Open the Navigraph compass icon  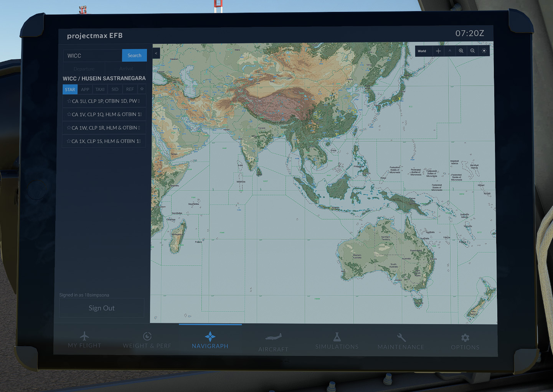click(210, 337)
